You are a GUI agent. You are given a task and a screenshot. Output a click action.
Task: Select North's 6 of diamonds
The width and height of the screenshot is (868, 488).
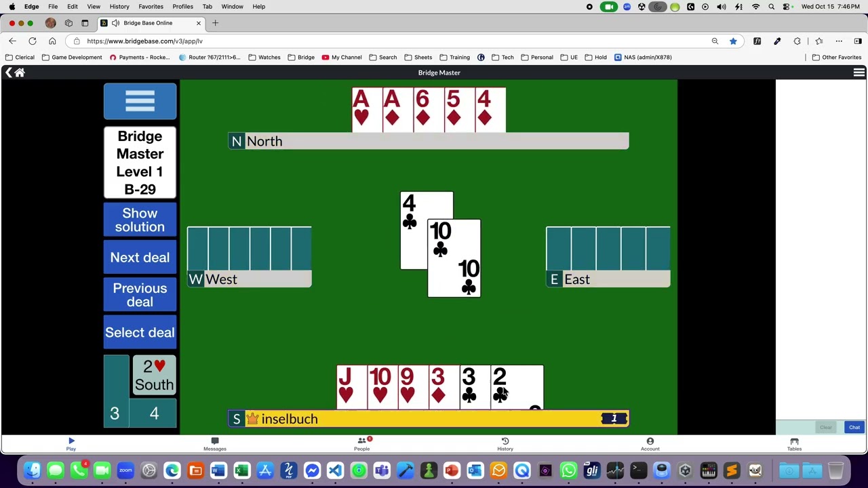click(x=429, y=110)
